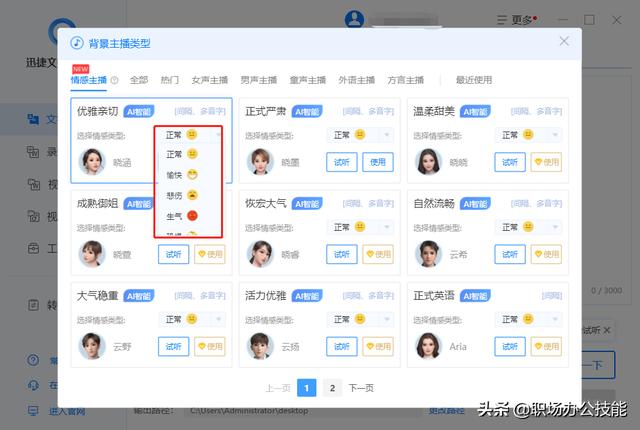Select the 晓睿 anchor avatar
640x430 pixels.
pos(260,254)
